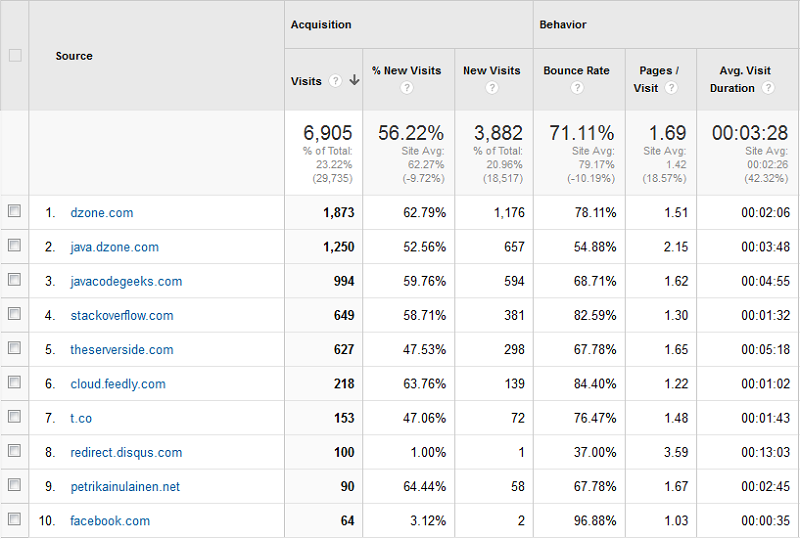Click java.dzone.com pages per visit 2.15
800x539 pixels.
[x=676, y=247]
